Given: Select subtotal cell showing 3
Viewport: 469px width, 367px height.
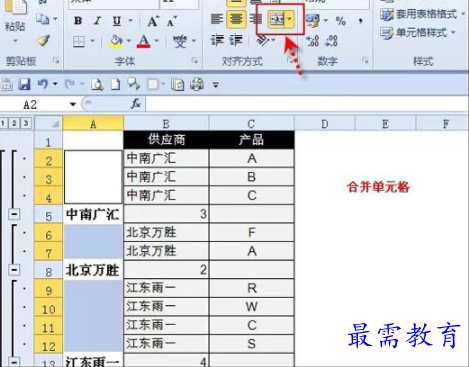Looking at the screenshot, I should (166, 214).
